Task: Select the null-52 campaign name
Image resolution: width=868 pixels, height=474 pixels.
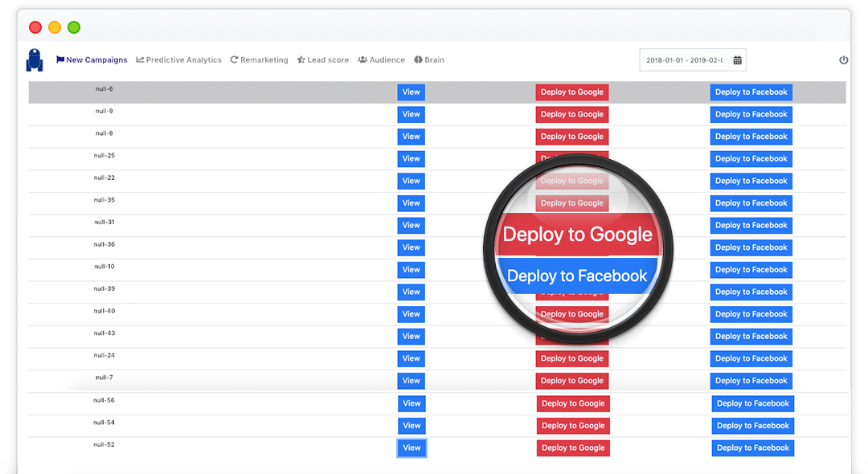Action: pos(104,445)
